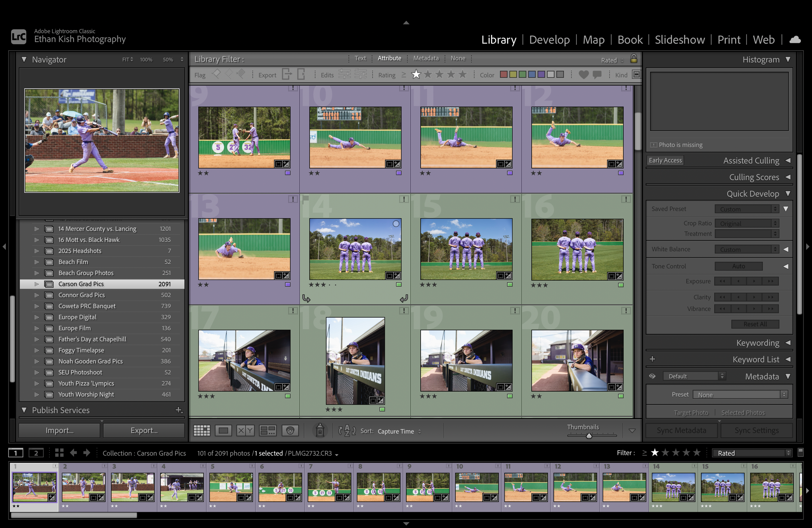
Task: Collapse the Navigator panel
Action: tap(24, 59)
